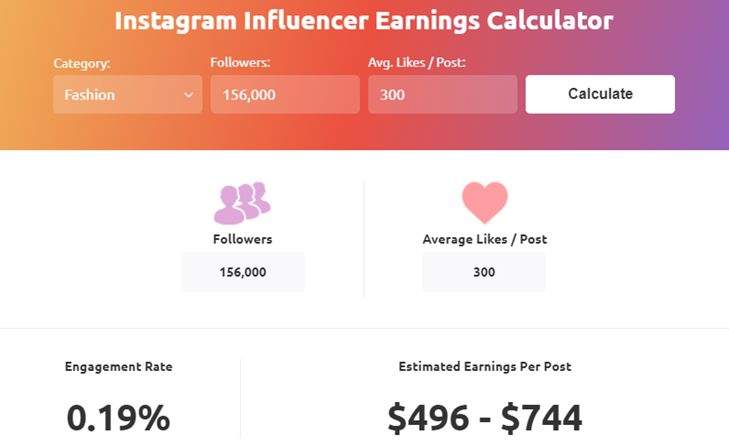The height and width of the screenshot is (448, 729).
Task: Click the 0.19% engagement rate value
Action: [118, 418]
